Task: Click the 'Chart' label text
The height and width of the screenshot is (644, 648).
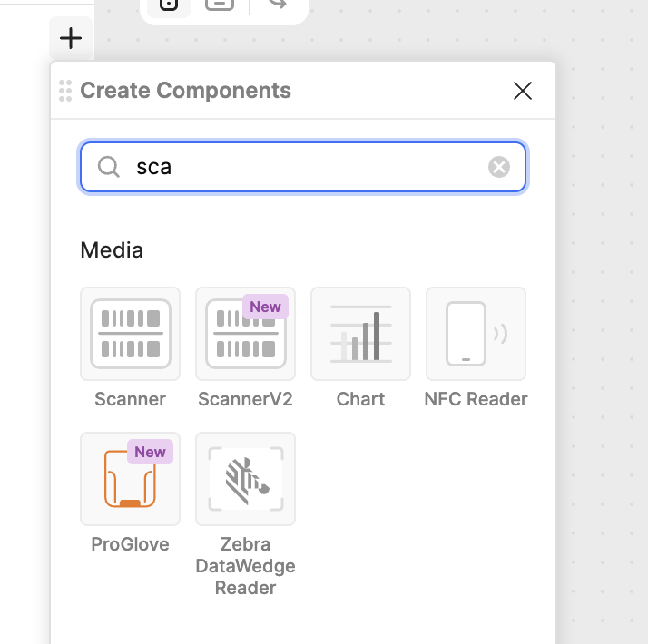Action: pyautogui.click(x=360, y=399)
